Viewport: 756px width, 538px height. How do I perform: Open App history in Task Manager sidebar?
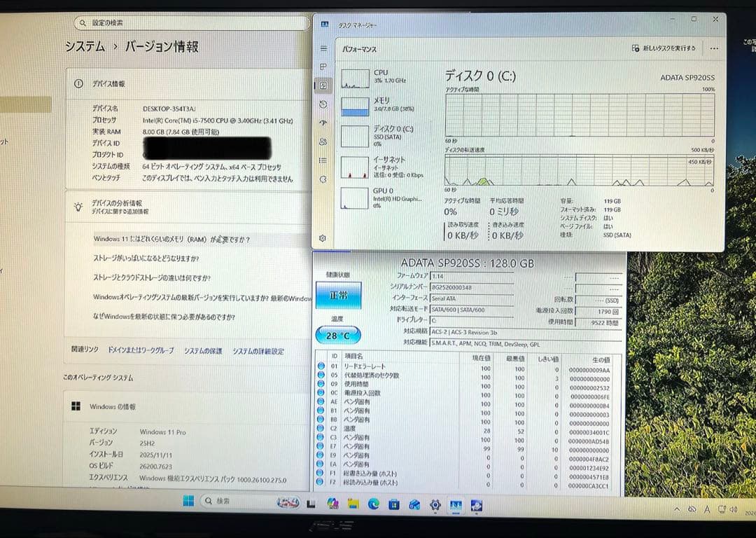[323, 104]
